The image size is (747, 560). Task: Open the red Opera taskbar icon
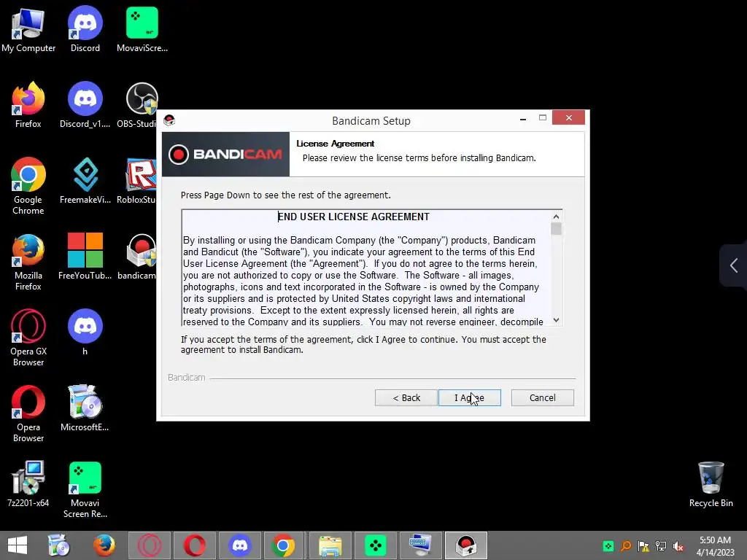point(194,545)
